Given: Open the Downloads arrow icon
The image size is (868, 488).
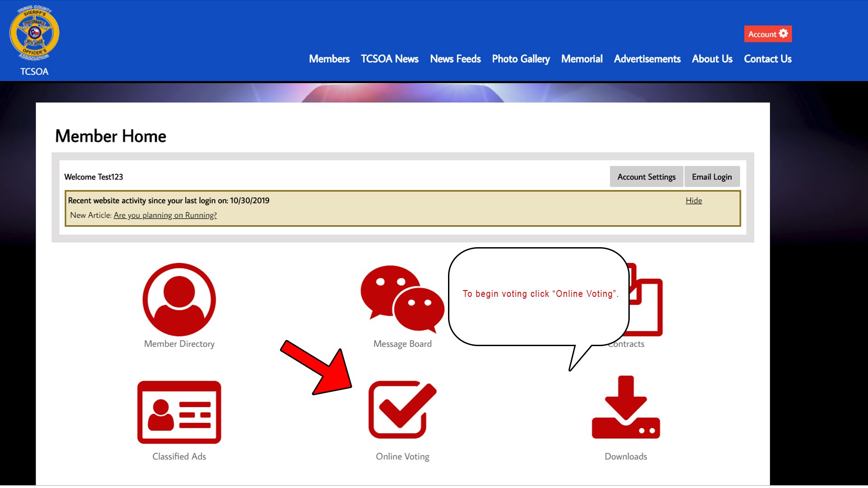Looking at the screenshot, I should [x=626, y=407].
